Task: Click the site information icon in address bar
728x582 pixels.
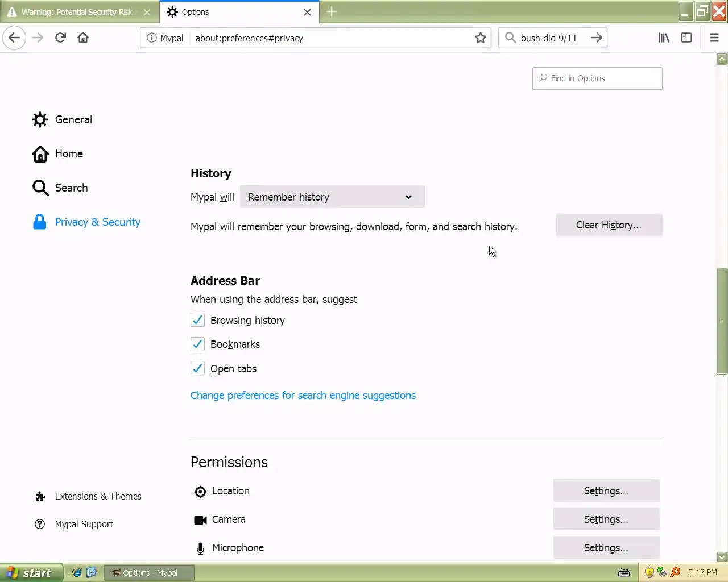Action: [x=151, y=38]
